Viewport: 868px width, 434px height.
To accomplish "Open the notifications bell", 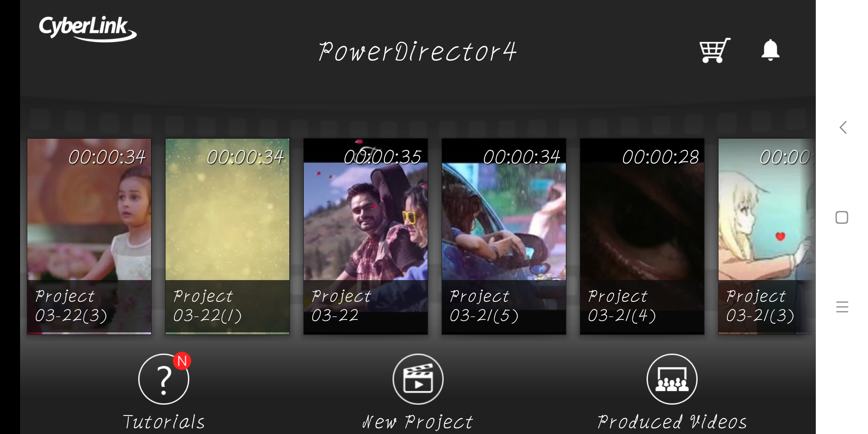I will [x=770, y=50].
